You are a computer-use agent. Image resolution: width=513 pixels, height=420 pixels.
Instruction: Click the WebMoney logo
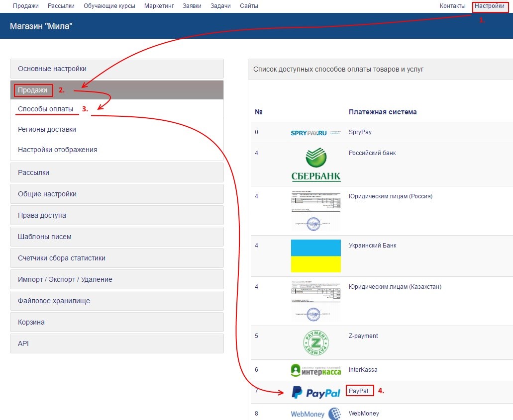tap(315, 414)
